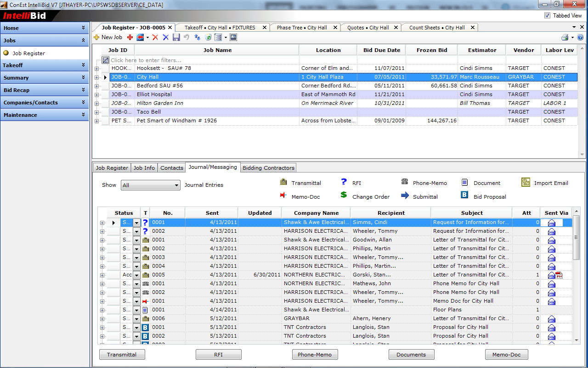Click the blue X cancel icon
The height and width of the screenshot is (368, 588).
click(x=166, y=37)
